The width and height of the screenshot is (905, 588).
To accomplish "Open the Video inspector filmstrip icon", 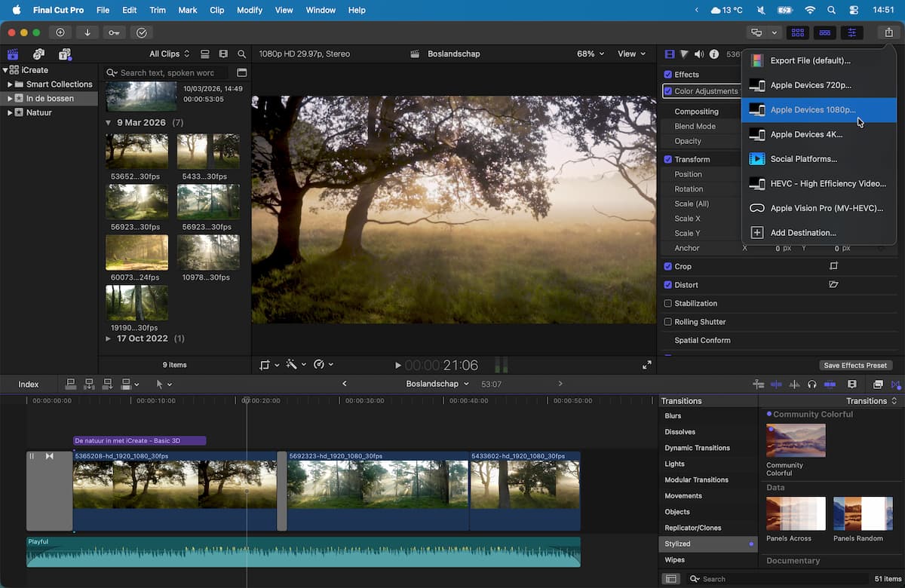I will [669, 54].
